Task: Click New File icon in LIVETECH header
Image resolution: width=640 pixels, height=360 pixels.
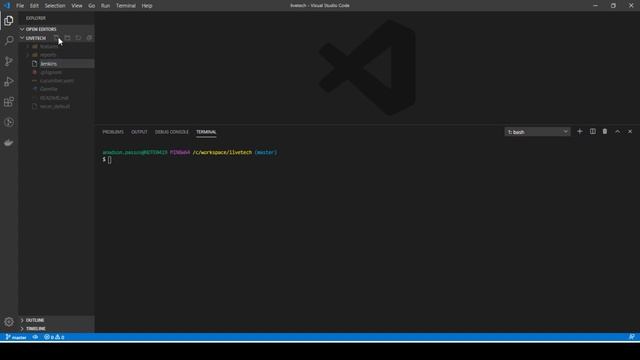Action: [56, 38]
